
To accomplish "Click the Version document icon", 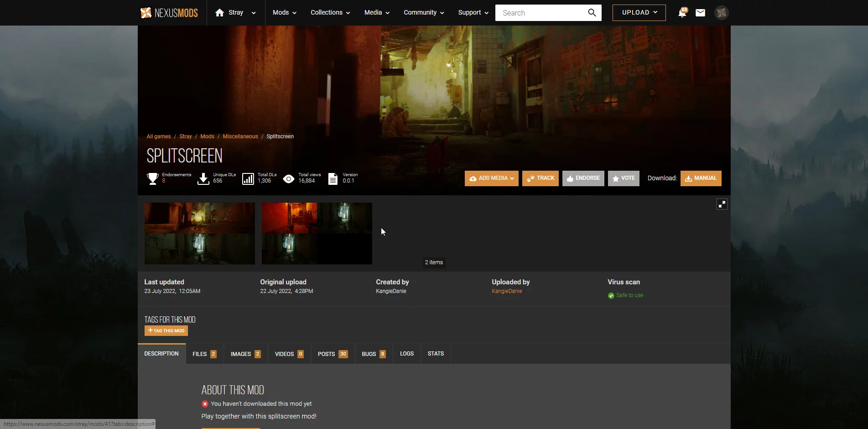I will pos(333,178).
